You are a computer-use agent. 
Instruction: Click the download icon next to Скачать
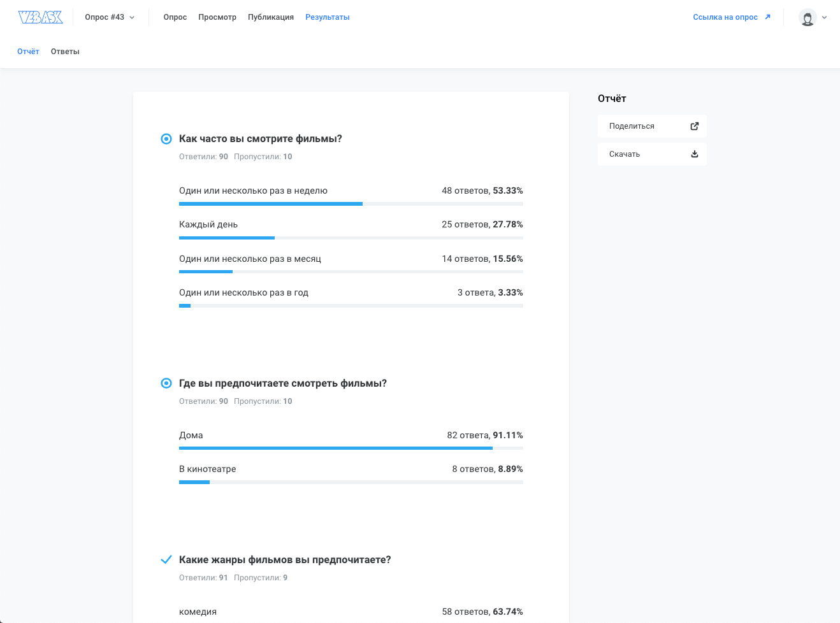(x=695, y=154)
